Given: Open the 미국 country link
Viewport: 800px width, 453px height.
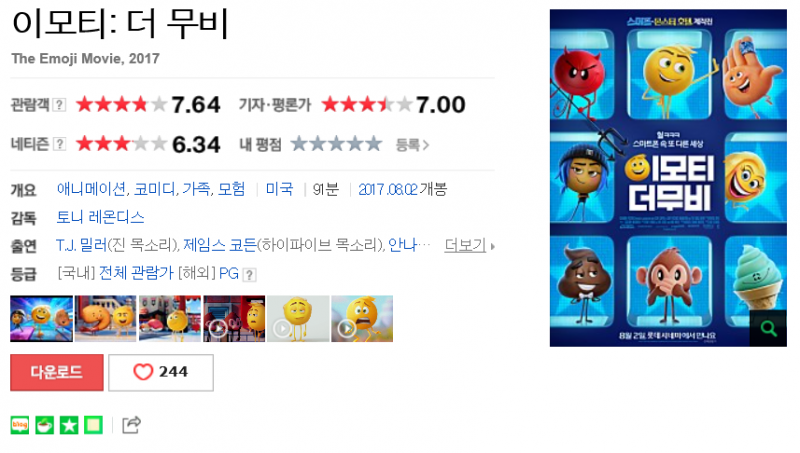Looking at the screenshot, I should tap(279, 190).
